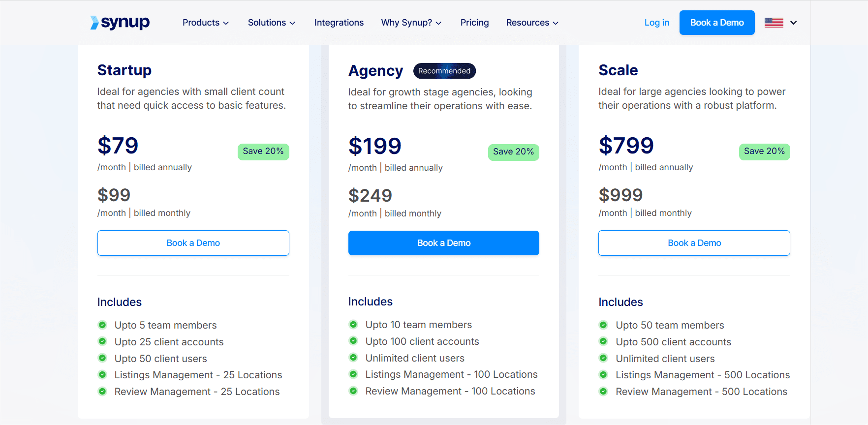Open the Pricing menu item

(x=474, y=23)
